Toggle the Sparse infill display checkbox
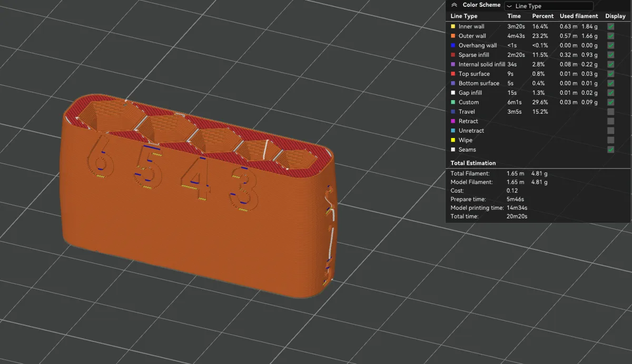The image size is (632, 364). point(610,55)
